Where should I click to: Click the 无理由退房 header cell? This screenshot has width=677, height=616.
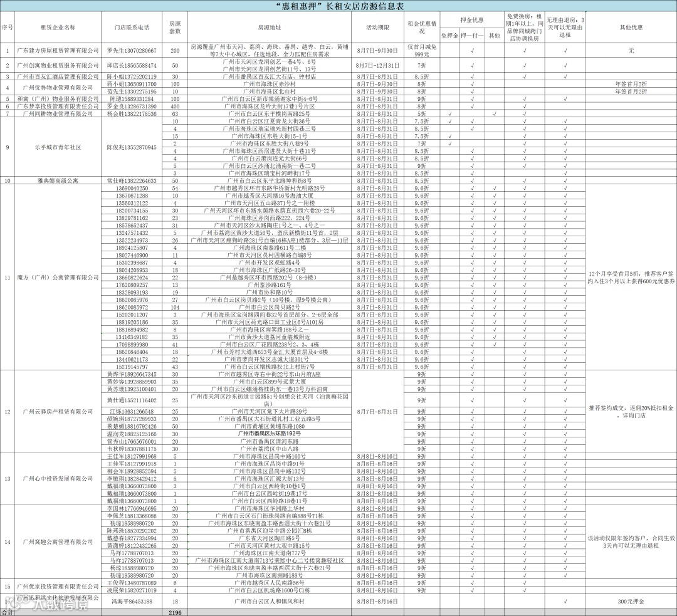565,27
